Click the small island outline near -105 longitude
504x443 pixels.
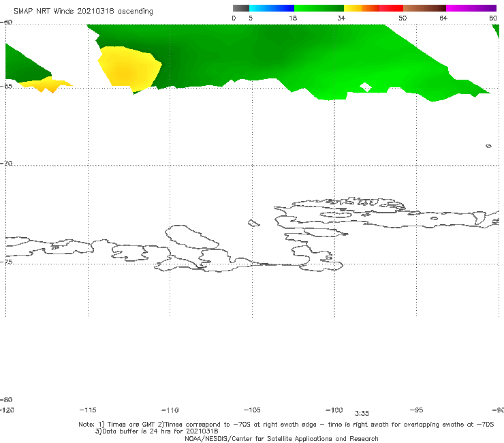click(253, 223)
